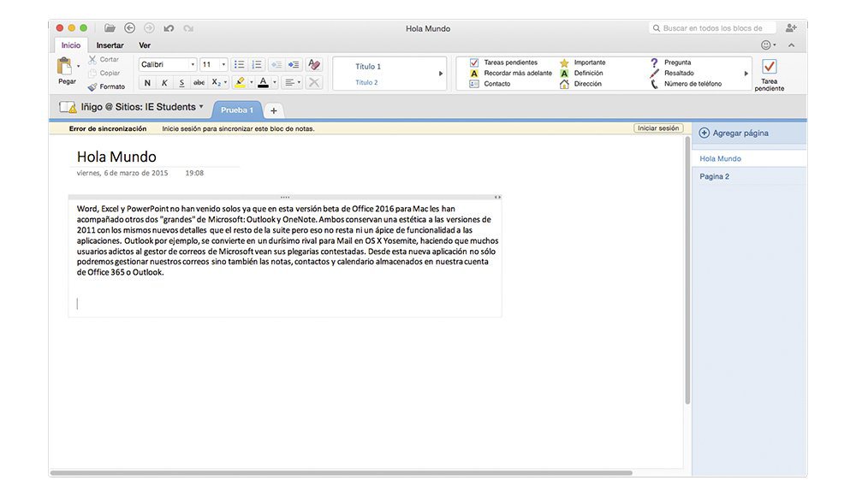Add a new section with plus tab
The width and height of the screenshot is (856, 504).
click(274, 110)
